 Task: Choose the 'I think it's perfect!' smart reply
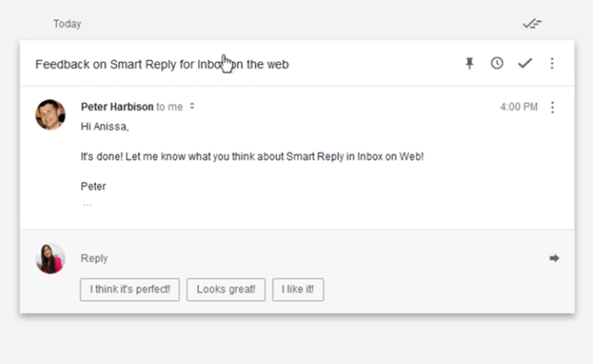[x=130, y=290]
